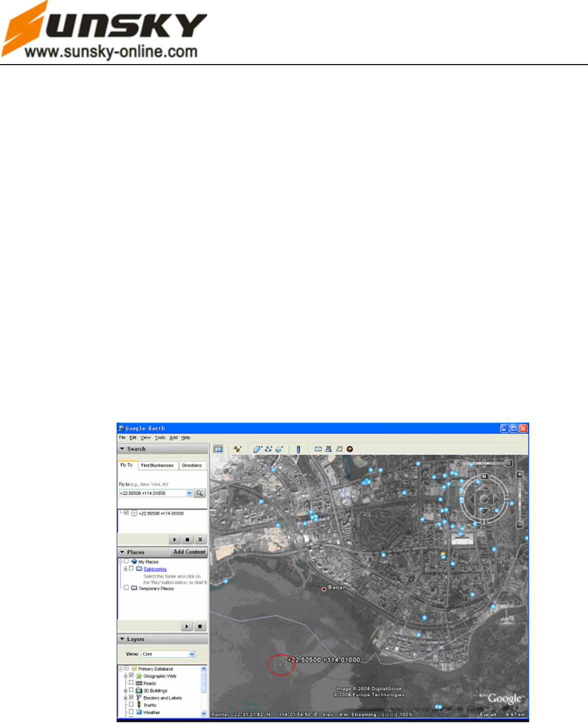The width and height of the screenshot is (588, 723).
Task: Click the Google Earth title bar icon
Action: tap(122, 429)
